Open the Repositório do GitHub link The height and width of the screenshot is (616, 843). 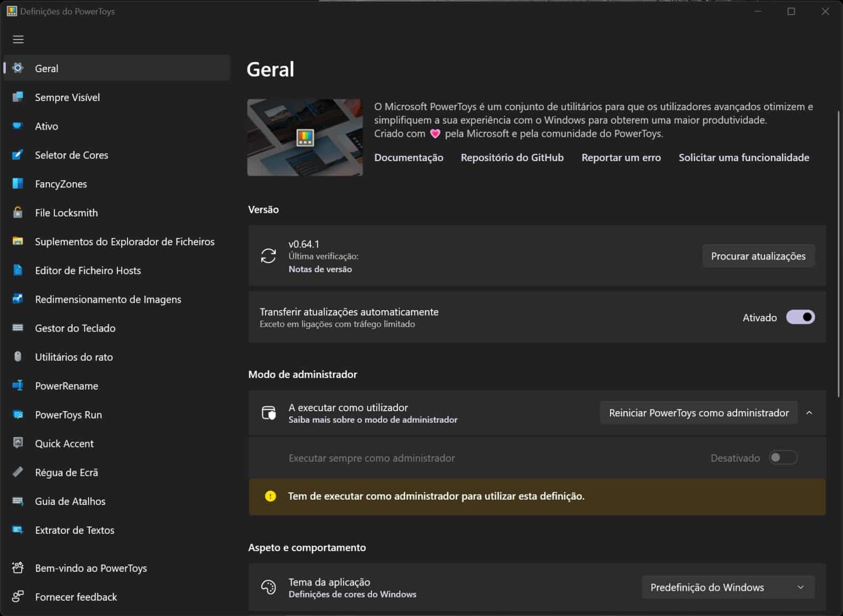[512, 157]
